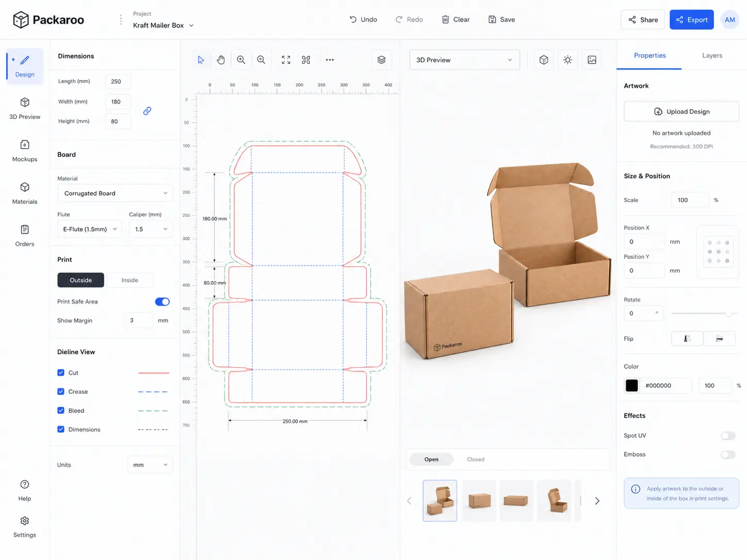
Task: Click the fit-to-screen icon
Action: tap(286, 60)
